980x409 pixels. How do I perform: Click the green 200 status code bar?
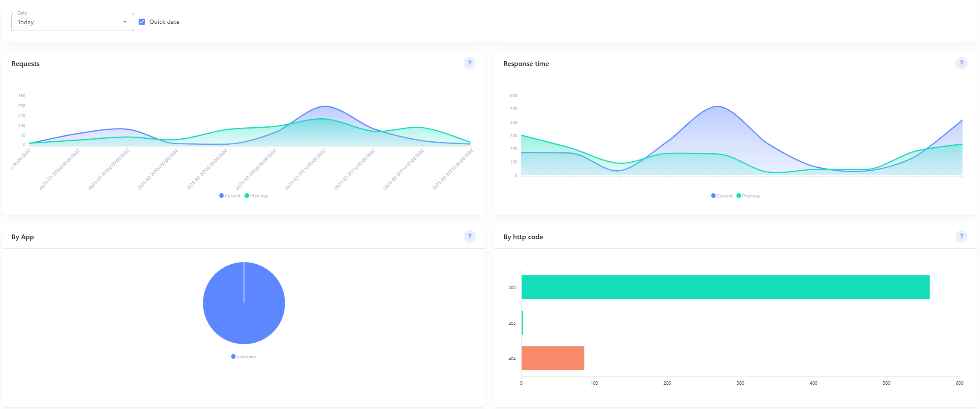point(725,287)
